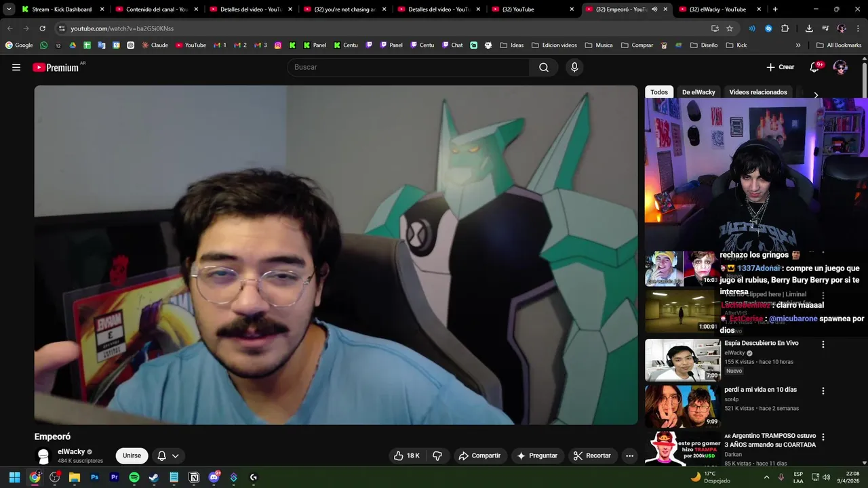Open Google Drive bookmark
868x488 pixels.
(x=73, y=45)
